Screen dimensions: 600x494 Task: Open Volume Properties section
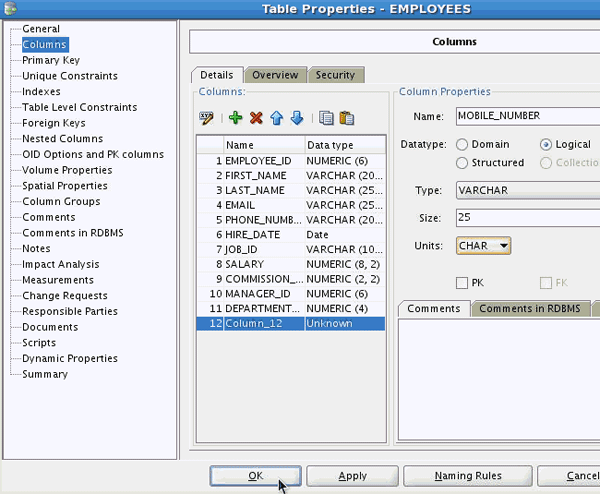point(67,170)
